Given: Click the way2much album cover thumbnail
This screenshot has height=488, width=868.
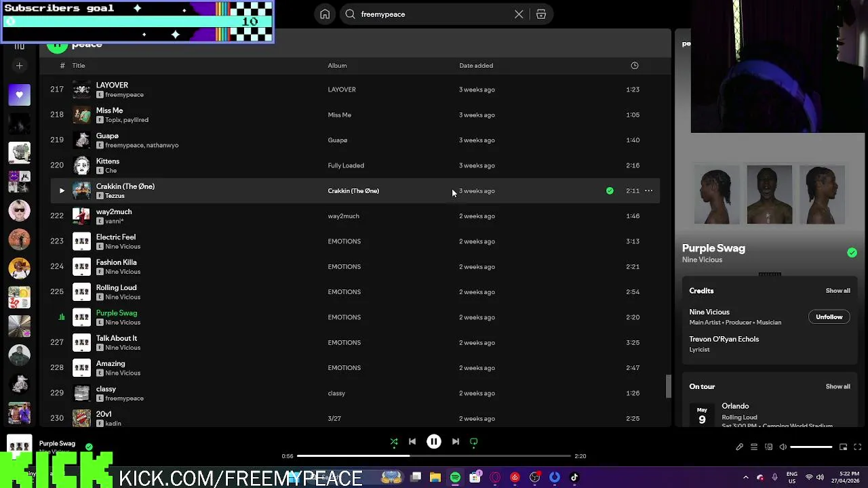Looking at the screenshot, I should click(81, 216).
